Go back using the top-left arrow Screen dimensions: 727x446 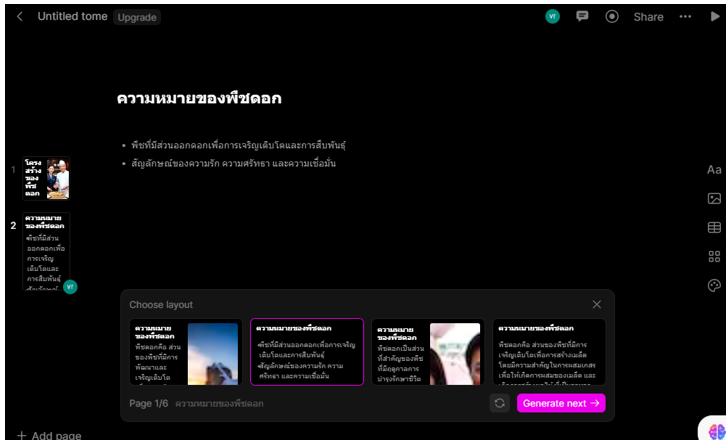pos(20,17)
